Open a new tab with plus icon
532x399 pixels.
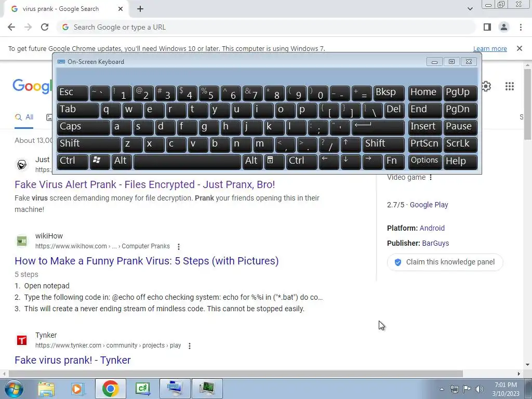click(x=140, y=9)
